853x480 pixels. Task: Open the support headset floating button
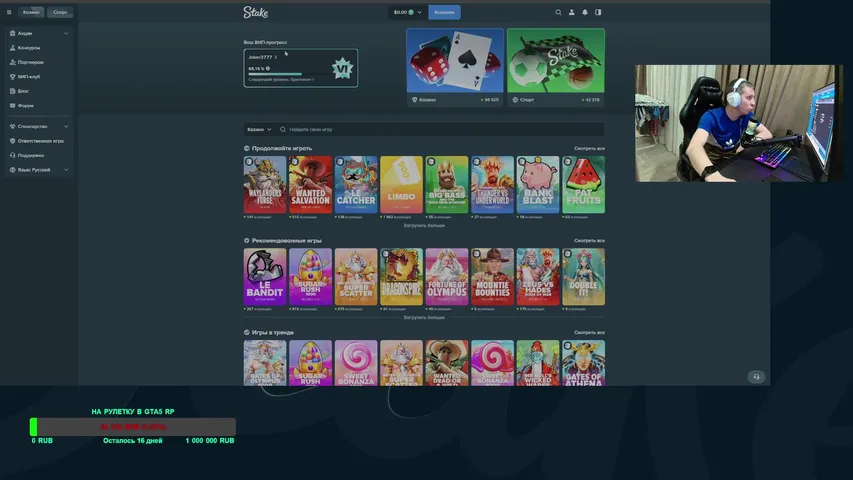756,377
